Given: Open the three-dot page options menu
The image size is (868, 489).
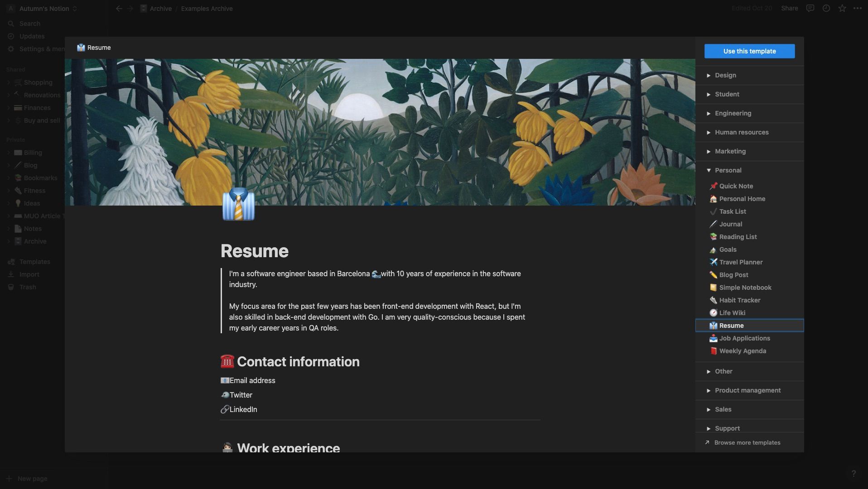Looking at the screenshot, I should tap(858, 9).
